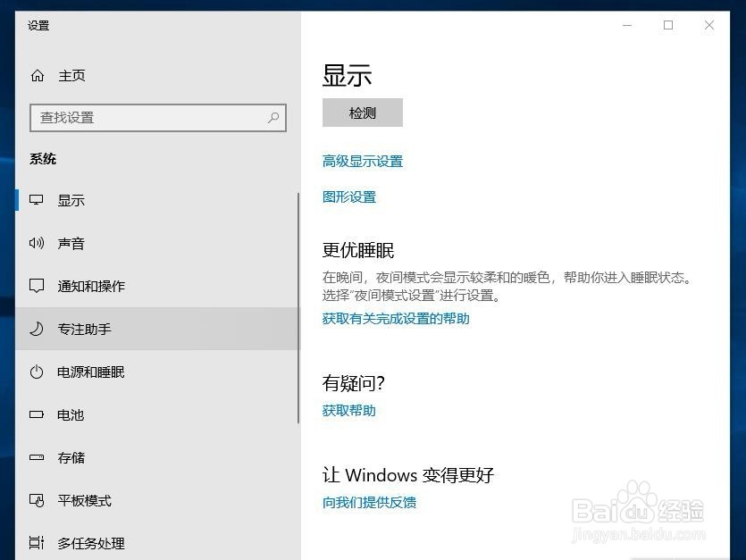The height and width of the screenshot is (560, 746).
Task: Click the home icon next to 主页
Action: (37, 75)
